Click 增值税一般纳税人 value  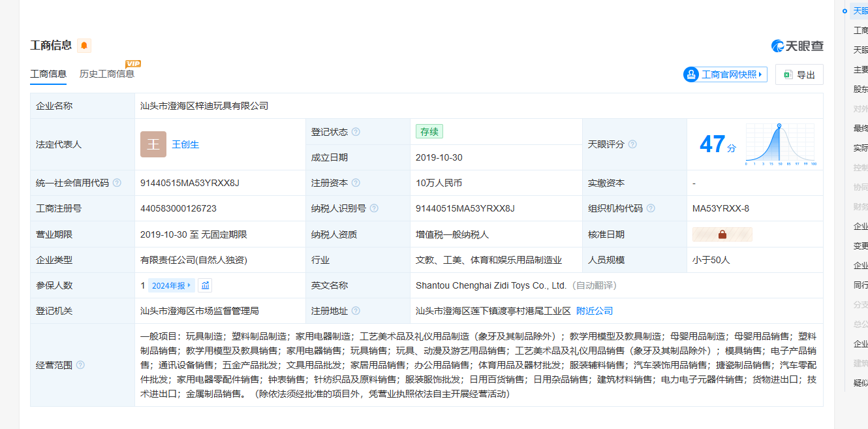pyautogui.click(x=452, y=234)
